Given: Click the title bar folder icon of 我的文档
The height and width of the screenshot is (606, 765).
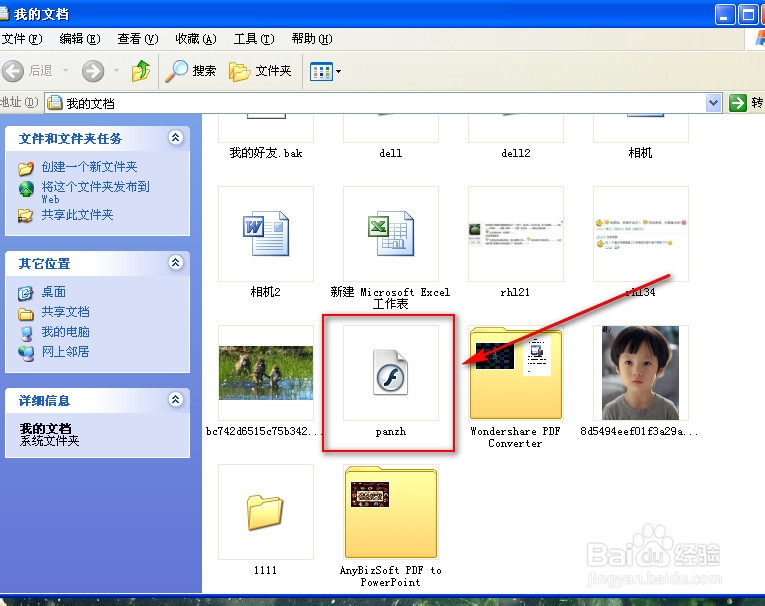Looking at the screenshot, I should (x=4, y=13).
